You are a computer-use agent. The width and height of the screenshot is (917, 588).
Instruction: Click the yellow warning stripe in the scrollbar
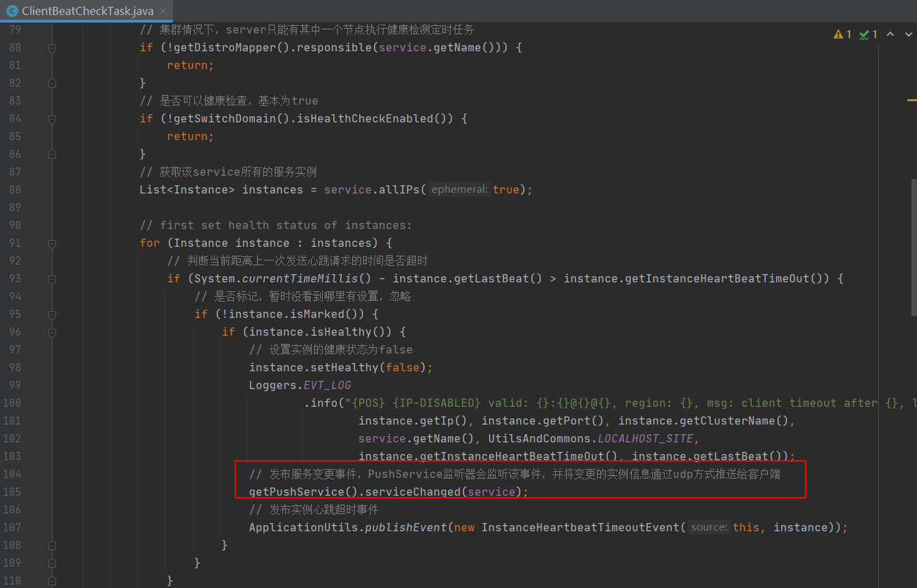[912, 101]
